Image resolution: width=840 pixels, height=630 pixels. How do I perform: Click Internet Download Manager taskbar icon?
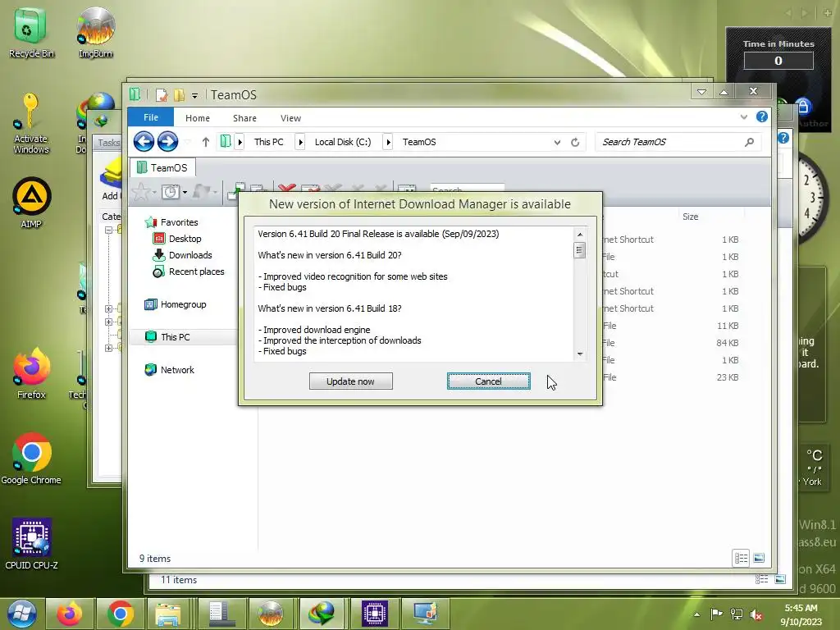click(x=322, y=614)
